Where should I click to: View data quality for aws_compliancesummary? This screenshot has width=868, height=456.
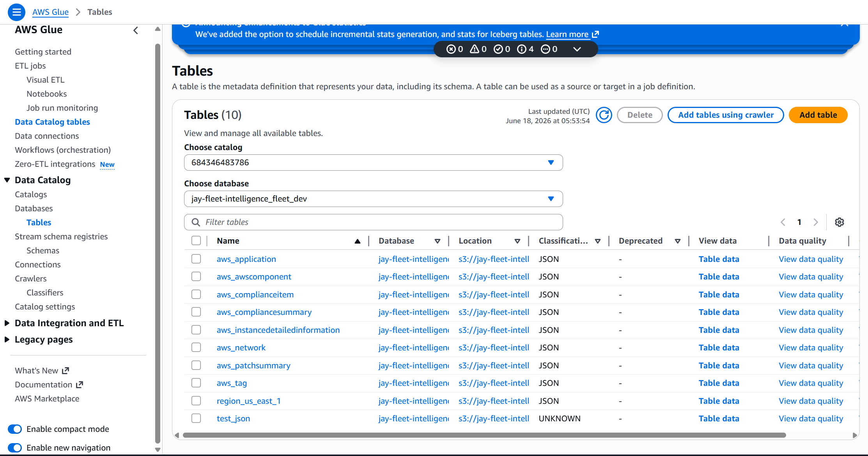[x=811, y=312]
